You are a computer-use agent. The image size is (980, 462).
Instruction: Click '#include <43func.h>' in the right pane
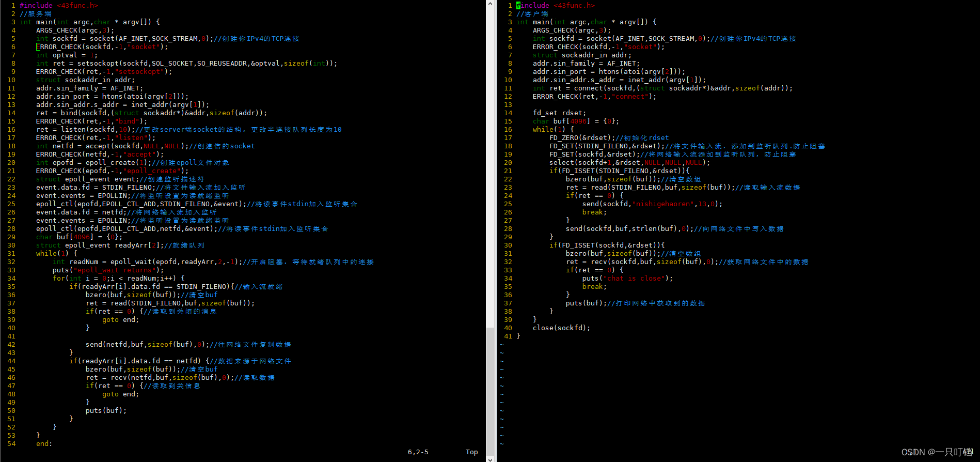556,5
